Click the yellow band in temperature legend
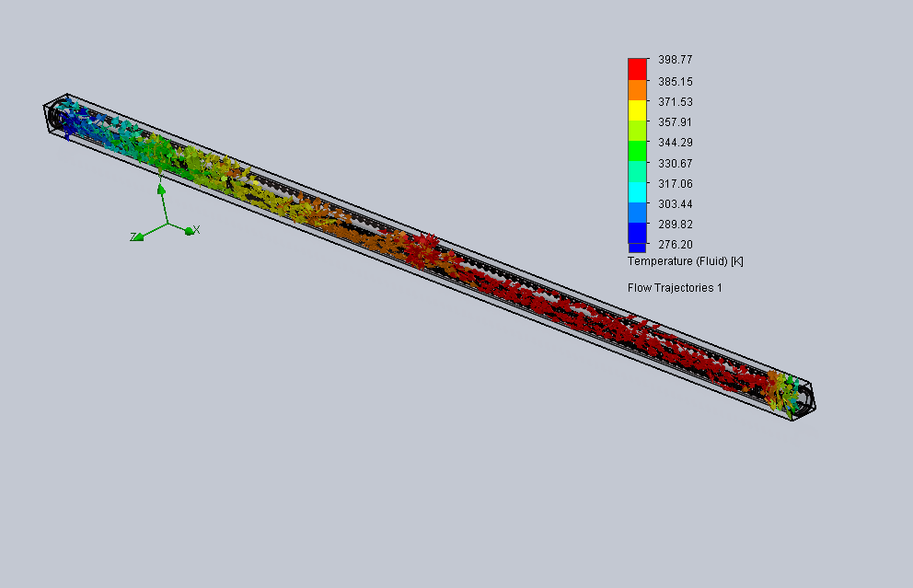The image size is (913, 588). point(637,110)
